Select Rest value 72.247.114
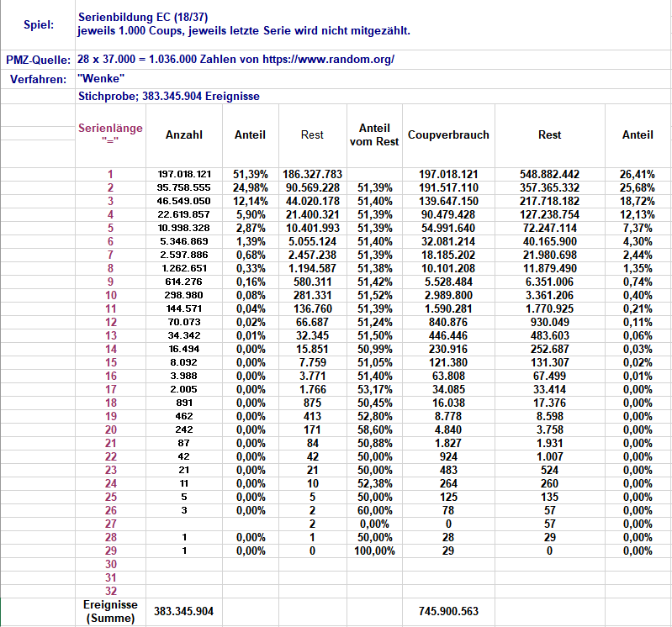The height and width of the screenshot is (627, 672). (549, 228)
